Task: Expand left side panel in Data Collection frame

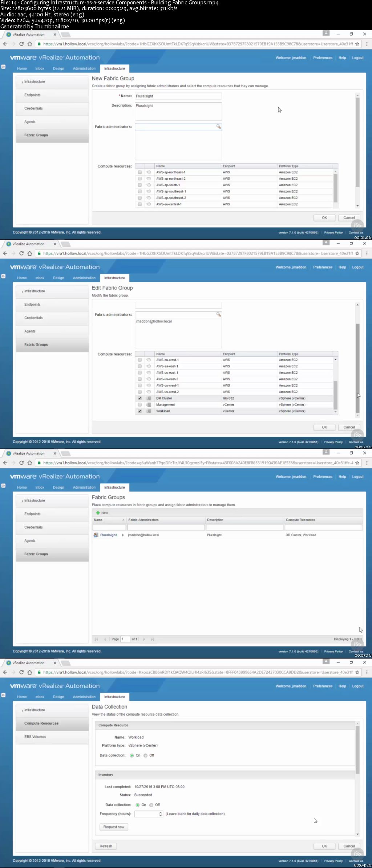Action: pyautogui.click(x=3, y=695)
